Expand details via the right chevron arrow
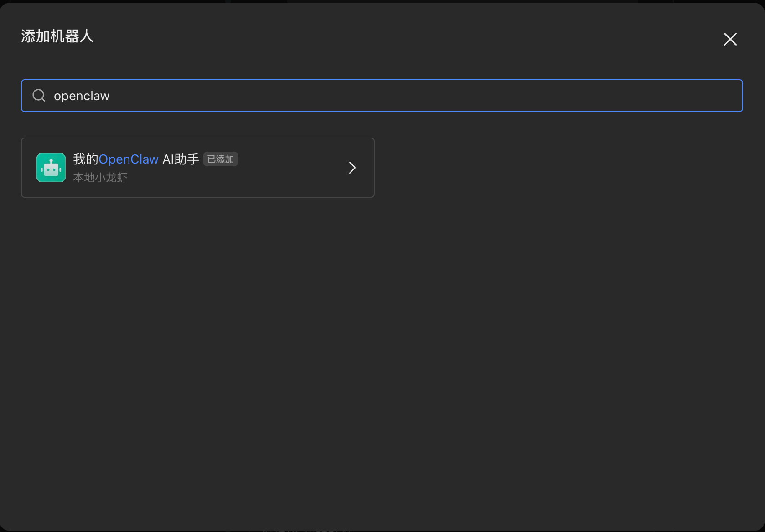The width and height of the screenshot is (765, 532). (x=352, y=168)
